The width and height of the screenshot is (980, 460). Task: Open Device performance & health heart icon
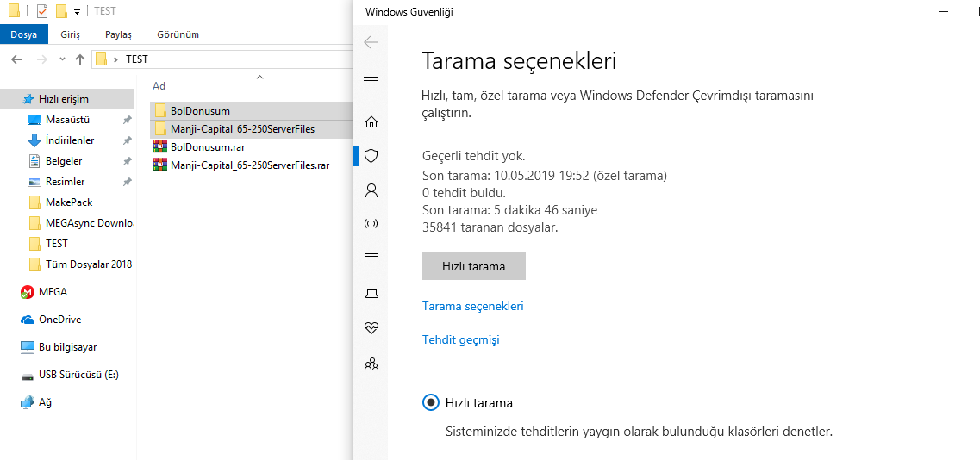click(371, 327)
